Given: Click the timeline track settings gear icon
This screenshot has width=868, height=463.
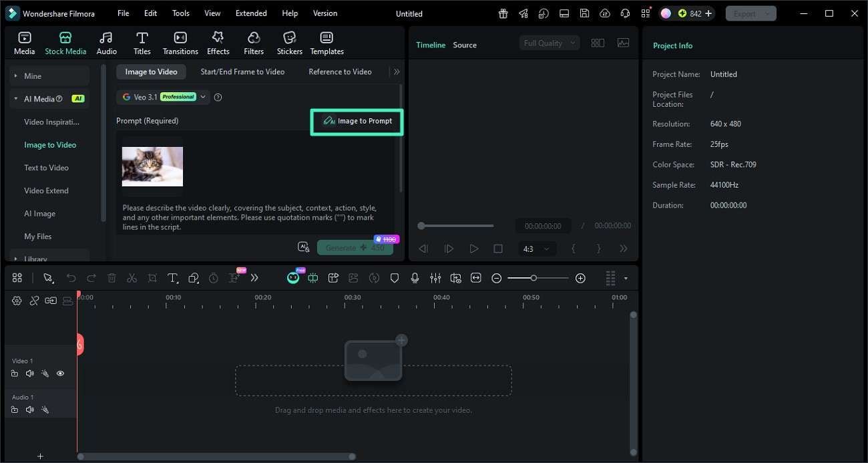Looking at the screenshot, I should click(17, 301).
